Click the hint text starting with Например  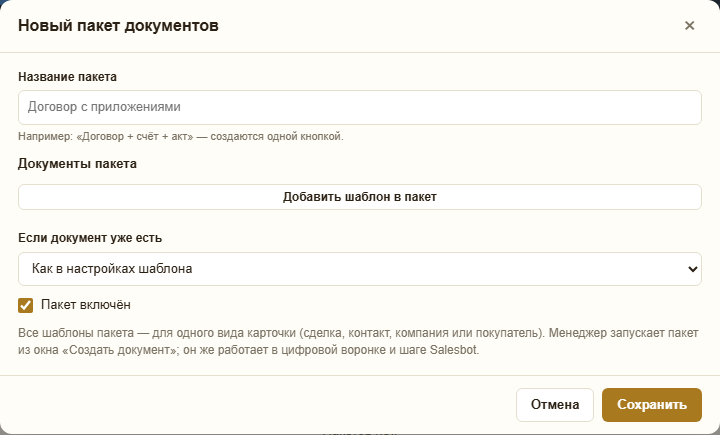coord(181,136)
